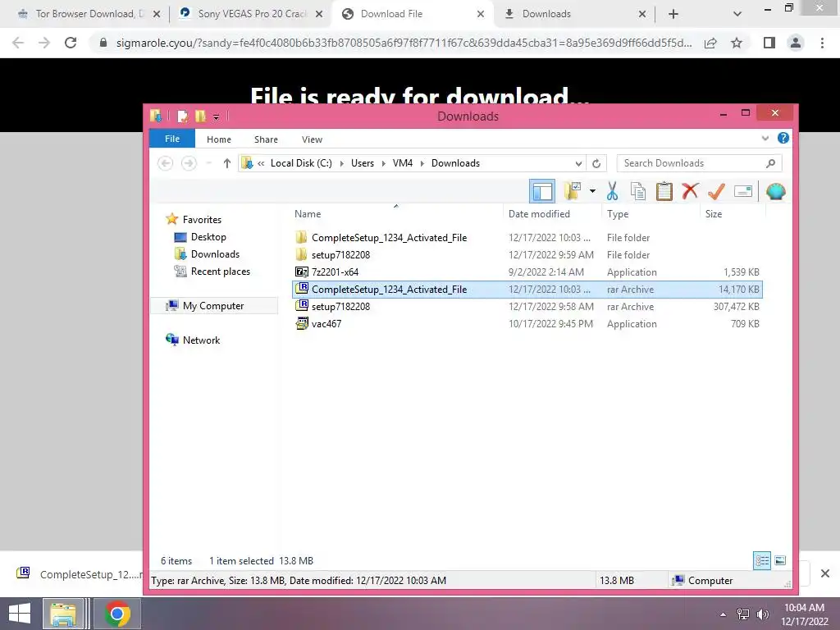840x630 pixels.
Task: Switch to details view in status bar
Action: pyautogui.click(x=762, y=560)
